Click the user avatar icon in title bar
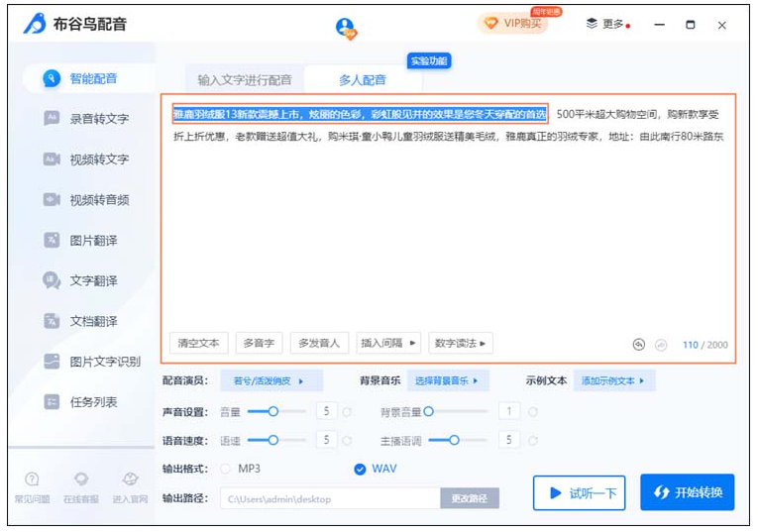758x532 pixels. click(345, 27)
